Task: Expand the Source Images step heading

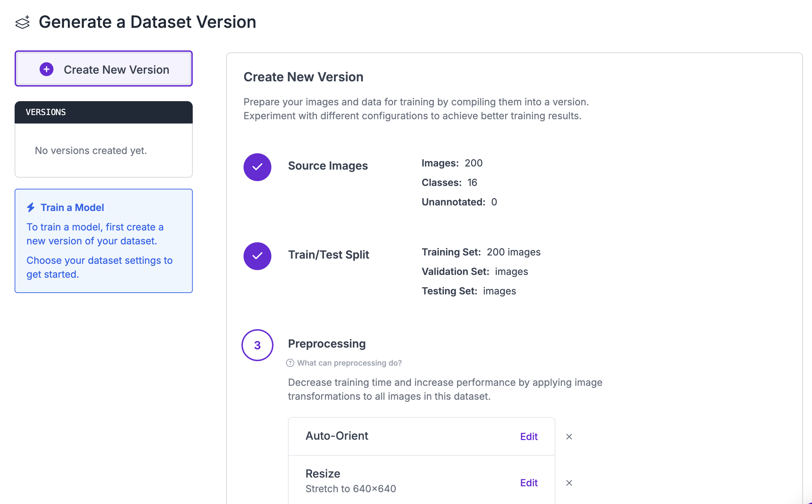Action: point(327,166)
